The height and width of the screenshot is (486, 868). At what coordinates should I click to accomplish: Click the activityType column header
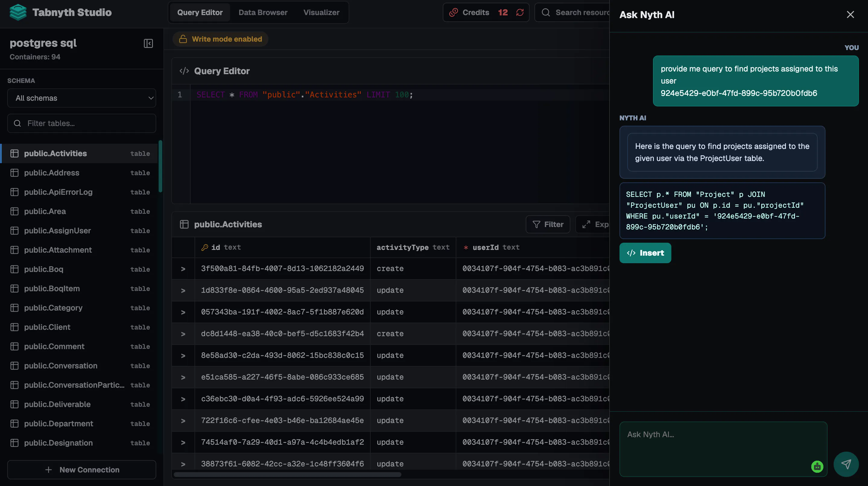[x=413, y=248]
